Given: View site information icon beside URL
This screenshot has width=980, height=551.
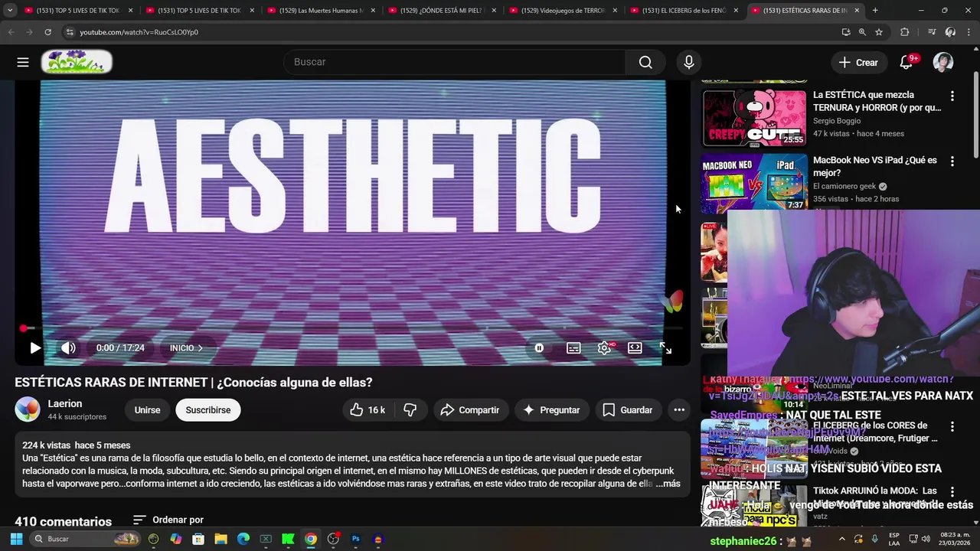Looking at the screenshot, I should pyautogui.click(x=69, y=32).
